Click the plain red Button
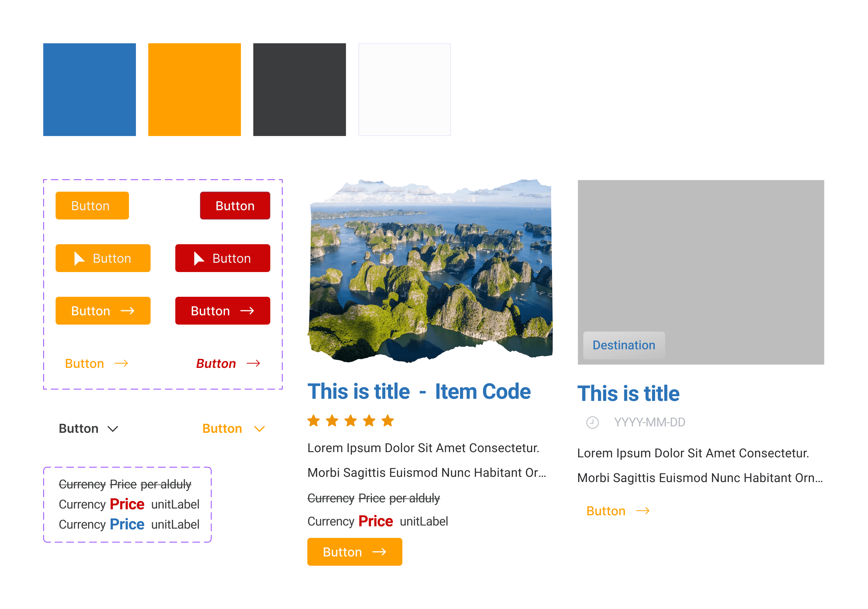Viewport: 868px width, 609px height. (235, 205)
